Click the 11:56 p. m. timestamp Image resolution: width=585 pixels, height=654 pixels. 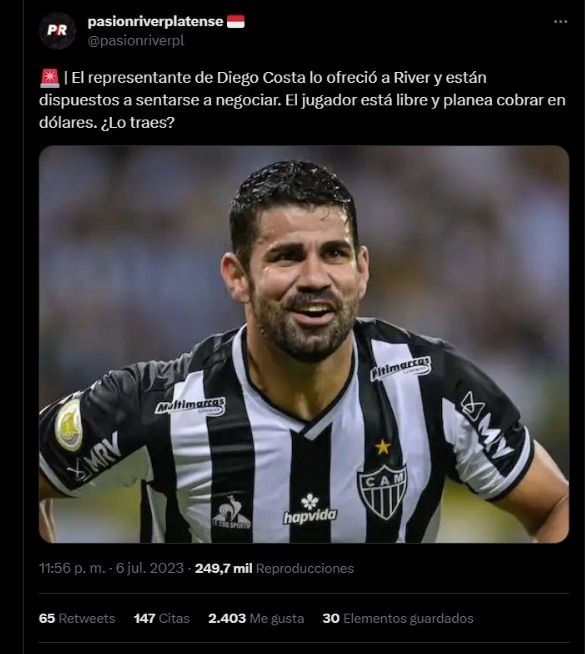pyautogui.click(x=72, y=568)
